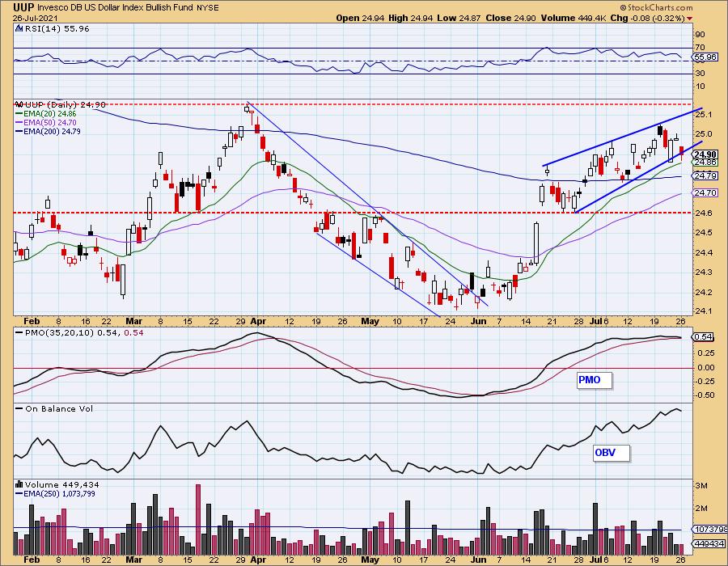Click the RSI 70 axis level label
The width and height of the screenshot is (728, 566).
point(700,48)
